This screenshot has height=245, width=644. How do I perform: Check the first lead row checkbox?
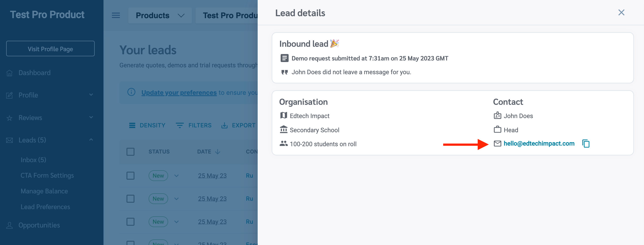point(130,176)
